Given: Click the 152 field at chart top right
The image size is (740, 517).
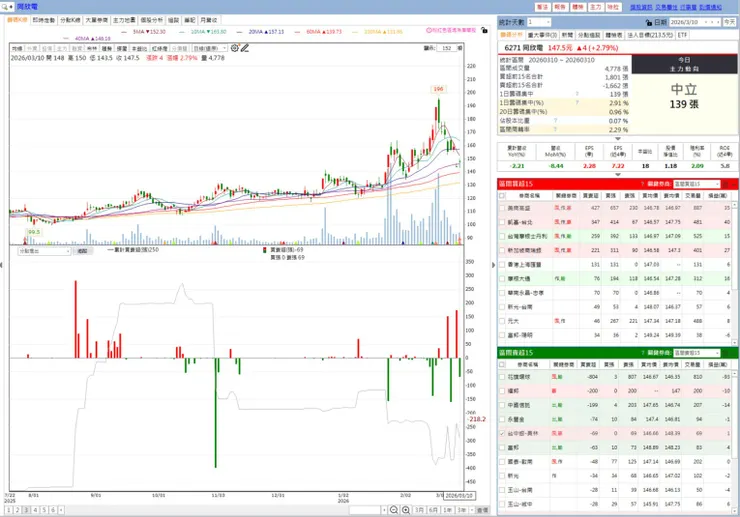Looking at the screenshot, I should 446,48.
